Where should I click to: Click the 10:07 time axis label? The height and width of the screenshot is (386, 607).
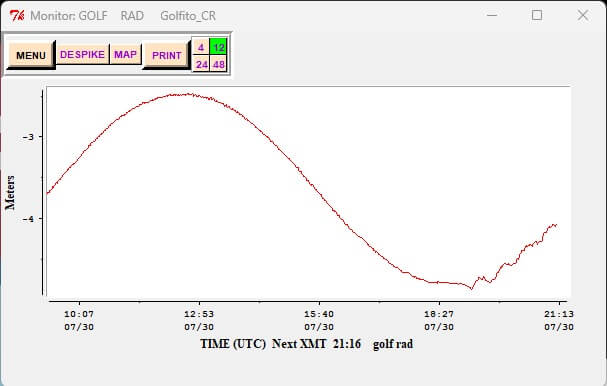79,320
